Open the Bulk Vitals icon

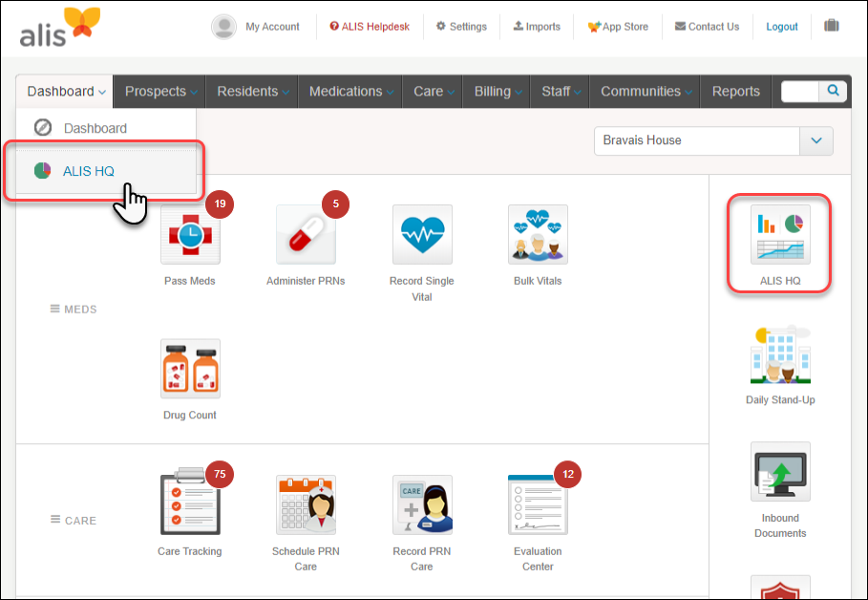click(538, 234)
